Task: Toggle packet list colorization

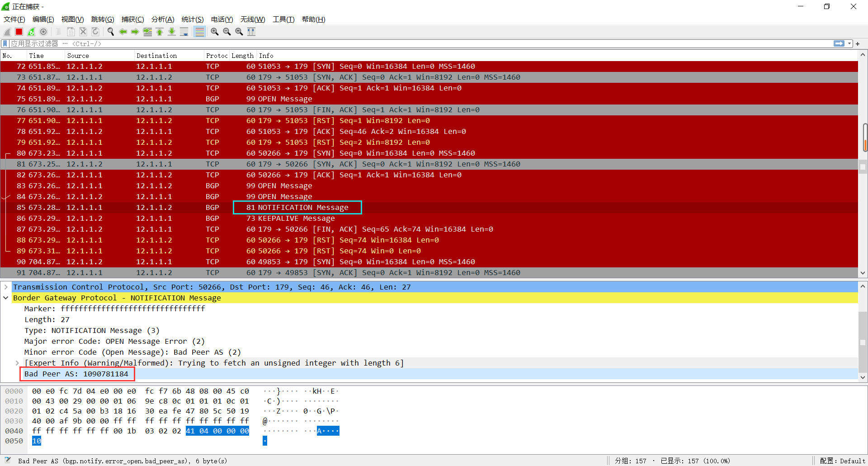Action: (199, 32)
